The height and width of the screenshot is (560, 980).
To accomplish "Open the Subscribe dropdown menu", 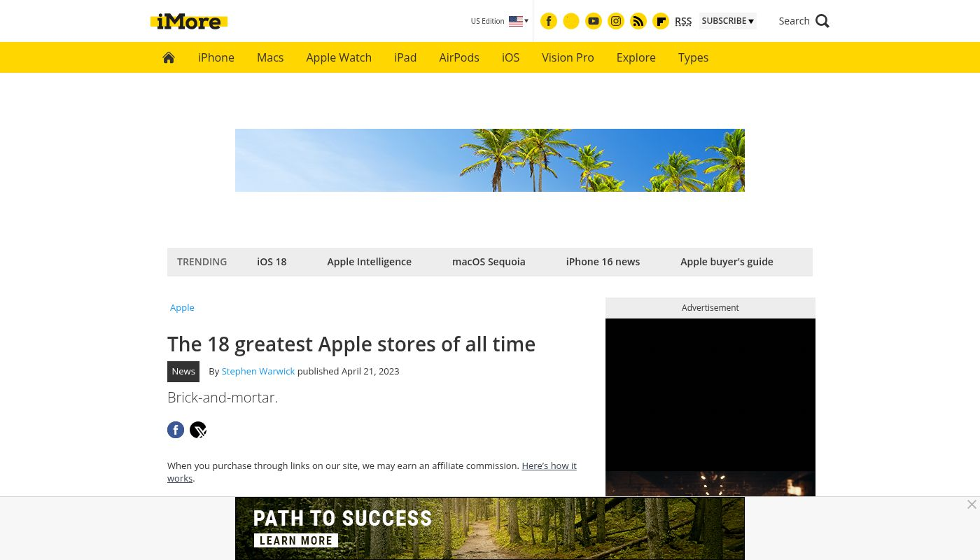I will tap(727, 21).
